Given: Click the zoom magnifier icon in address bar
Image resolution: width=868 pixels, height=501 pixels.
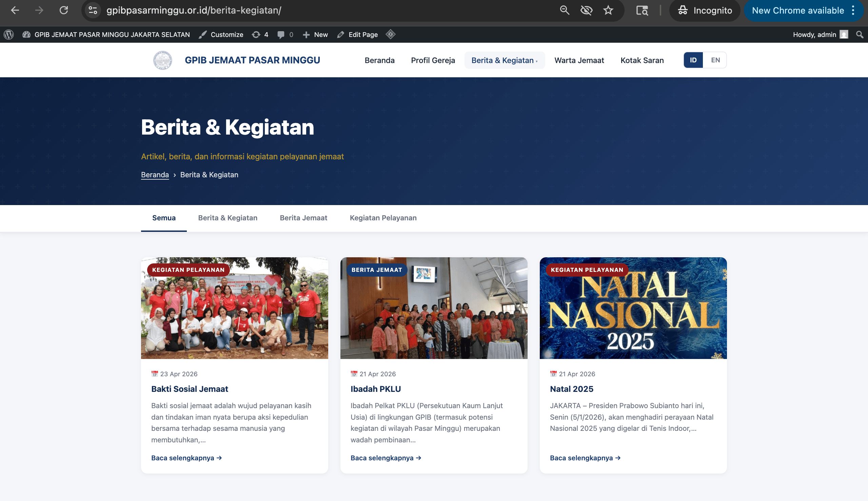Looking at the screenshot, I should tap(565, 10).
